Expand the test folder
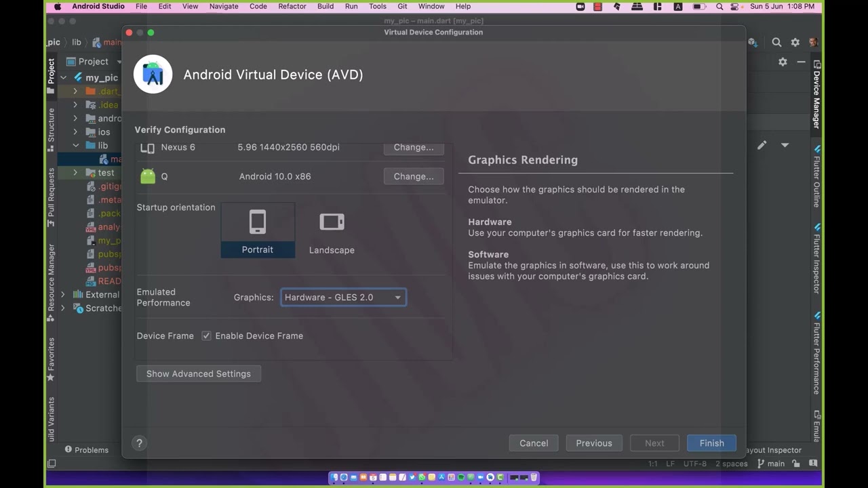Screen dimensions: 868x488 (75, 173)
